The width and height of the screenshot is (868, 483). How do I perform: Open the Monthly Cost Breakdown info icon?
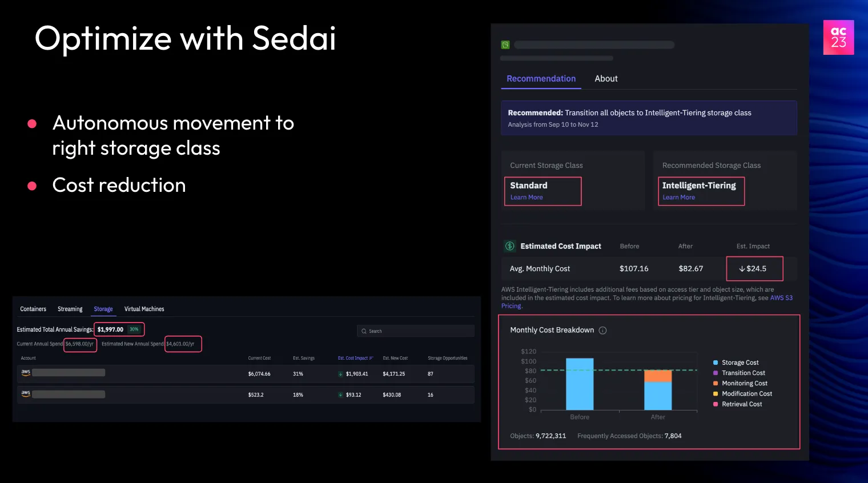[x=602, y=330]
